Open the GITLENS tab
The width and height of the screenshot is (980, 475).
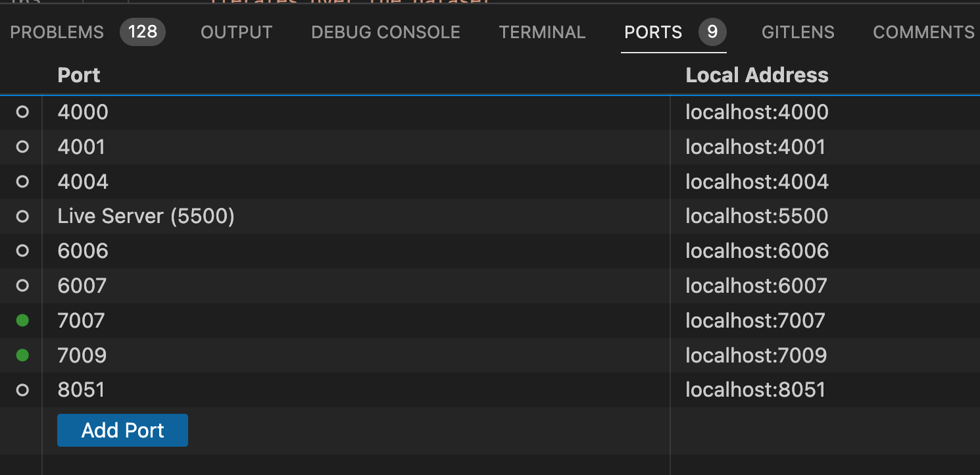[x=798, y=32]
